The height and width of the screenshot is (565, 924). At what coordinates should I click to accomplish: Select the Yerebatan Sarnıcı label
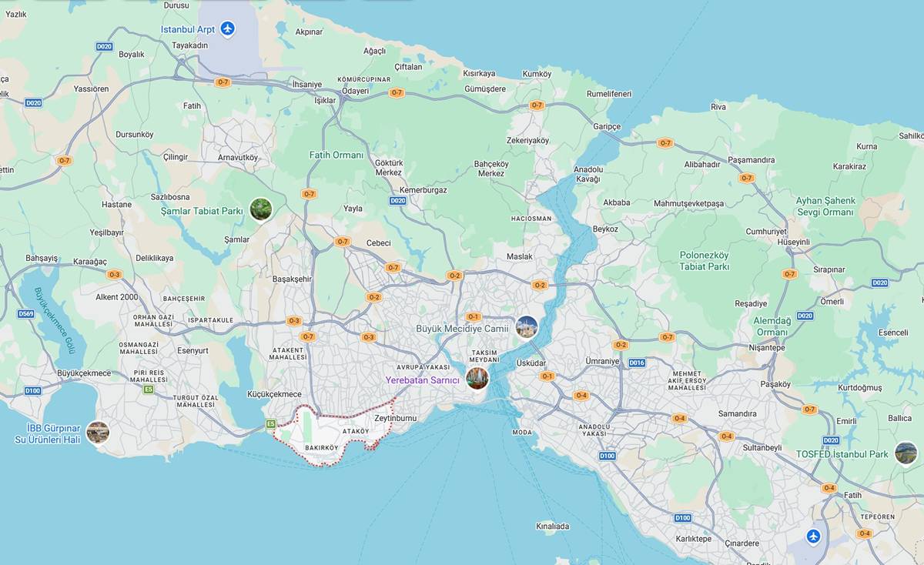pos(423,380)
